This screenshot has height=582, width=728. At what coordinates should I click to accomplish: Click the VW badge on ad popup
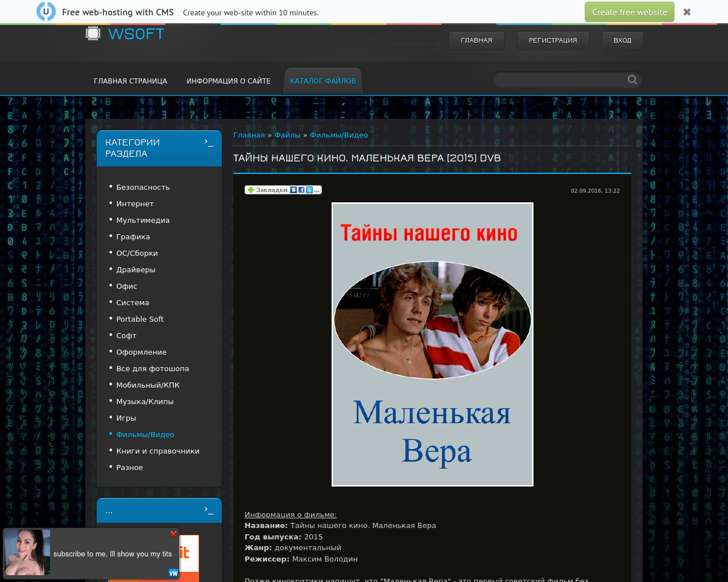[x=173, y=573]
